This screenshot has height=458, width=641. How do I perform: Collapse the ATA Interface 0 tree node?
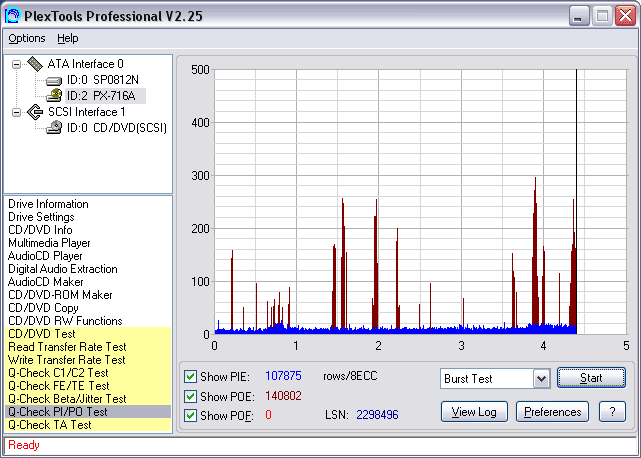(16, 64)
